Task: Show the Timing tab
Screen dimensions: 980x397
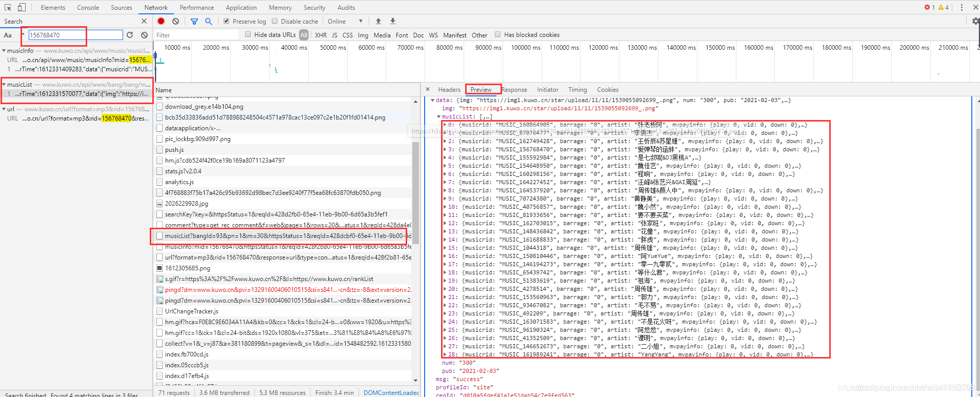Action: coord(577,90)
